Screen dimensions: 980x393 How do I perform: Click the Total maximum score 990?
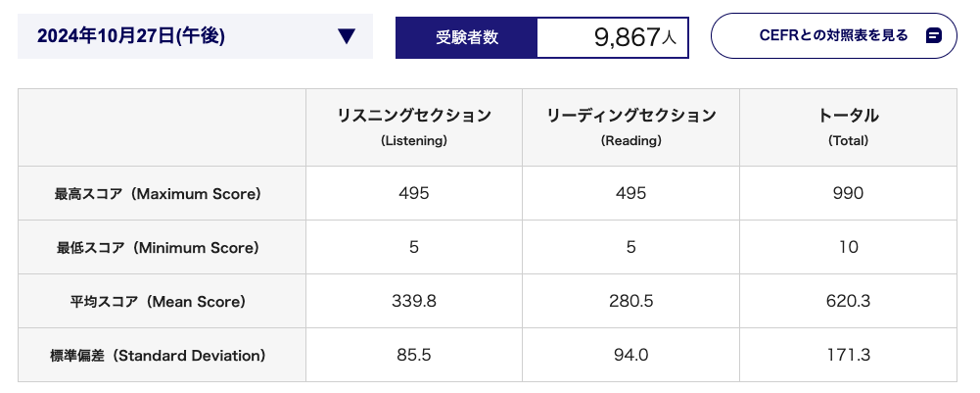[848, 193]
